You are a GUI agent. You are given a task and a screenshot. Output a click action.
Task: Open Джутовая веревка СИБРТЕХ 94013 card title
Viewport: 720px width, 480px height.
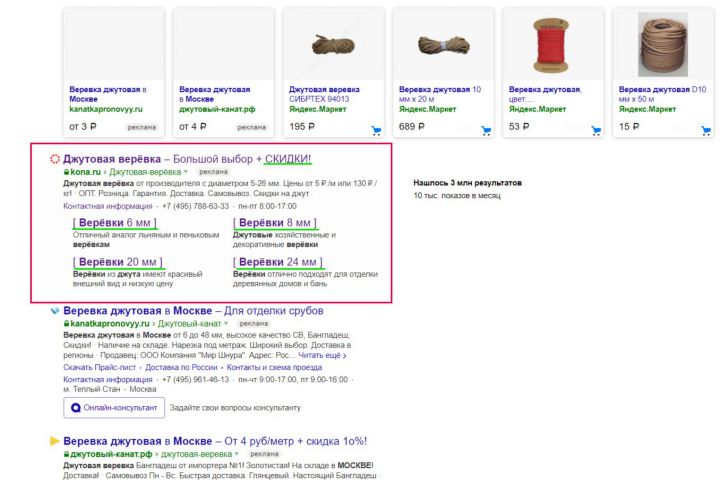pos(324,94)
